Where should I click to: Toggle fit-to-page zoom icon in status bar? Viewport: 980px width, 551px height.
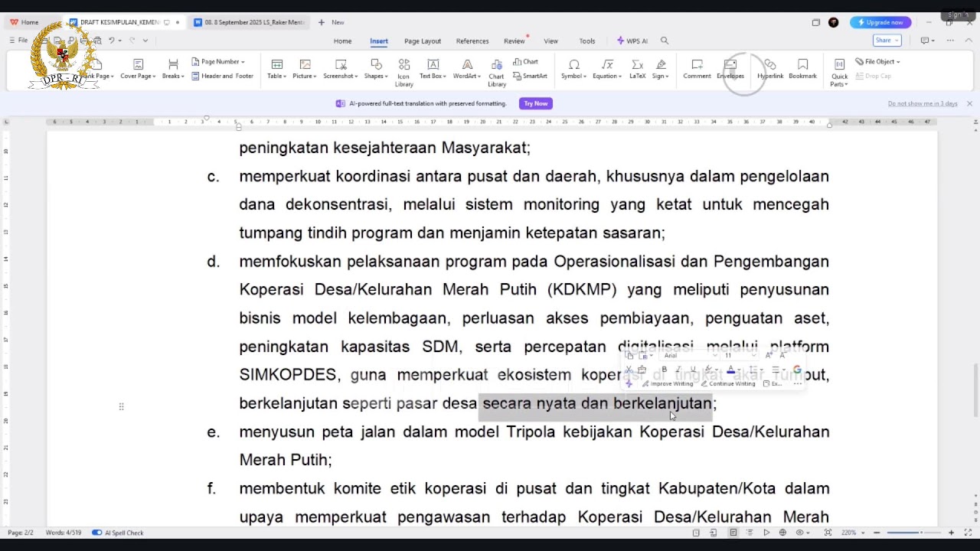[828, 533]
